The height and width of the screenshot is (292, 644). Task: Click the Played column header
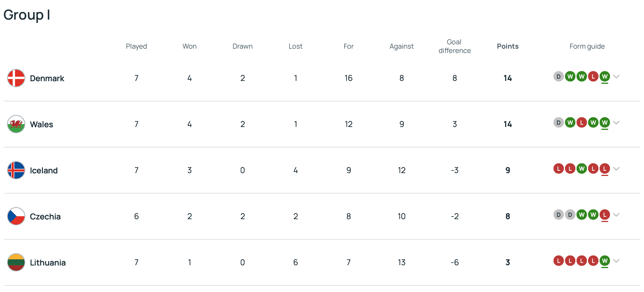[x=136, y=46]
